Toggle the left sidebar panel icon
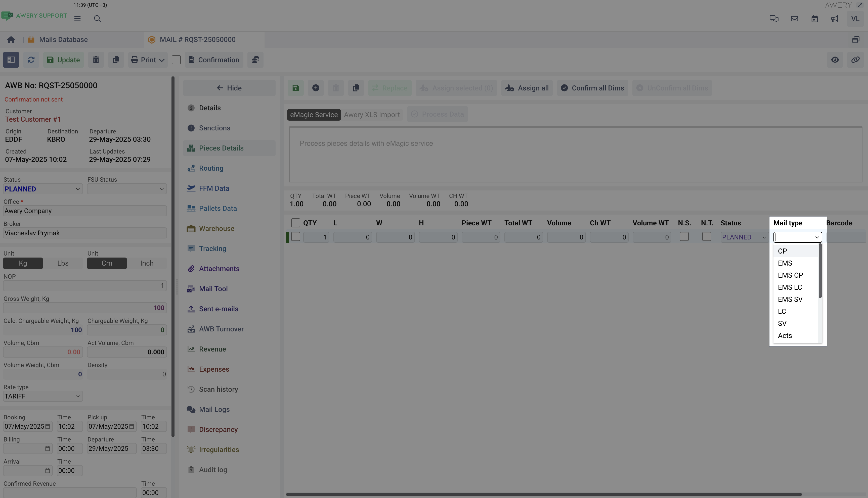 pyautogui.click(x=11, y=60)
